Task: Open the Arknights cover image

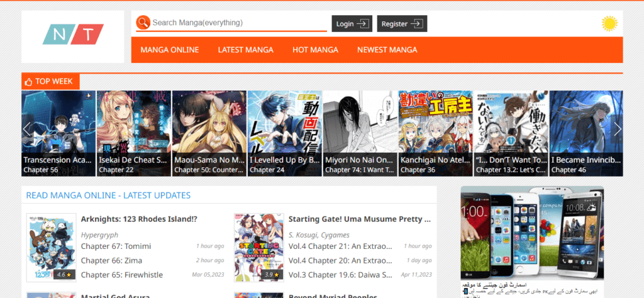Action: 52,248
